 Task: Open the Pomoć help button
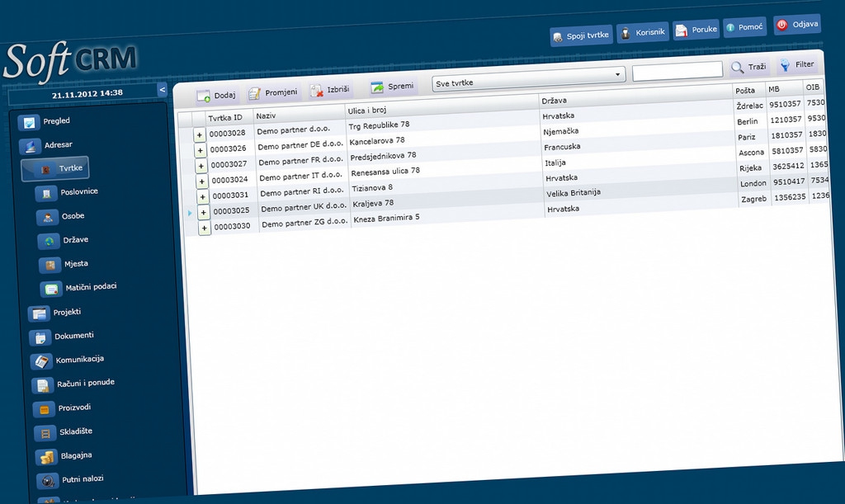tap(745, 27)
